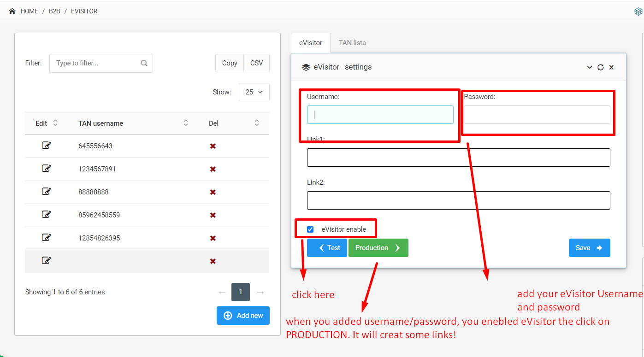644x357 pixels.
Task: Delete the empty last table row
Action: click(x=213, y=261)
